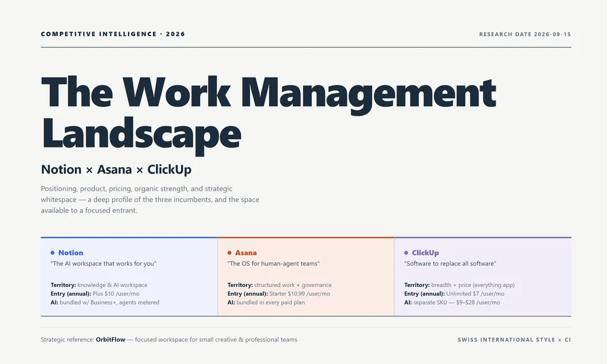Click the intro paragraph starting 'Positioning, product, pricing'

(150, 199)
